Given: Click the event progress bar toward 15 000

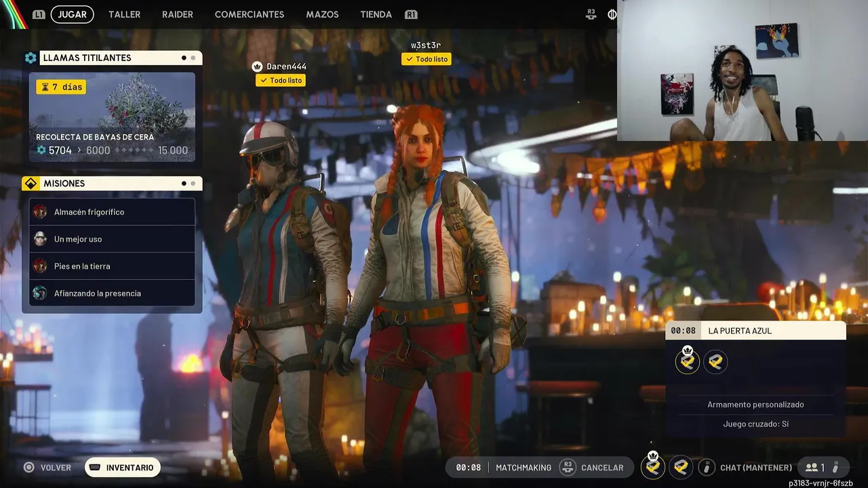Looking at the screenshot, I should click(134, 150).
